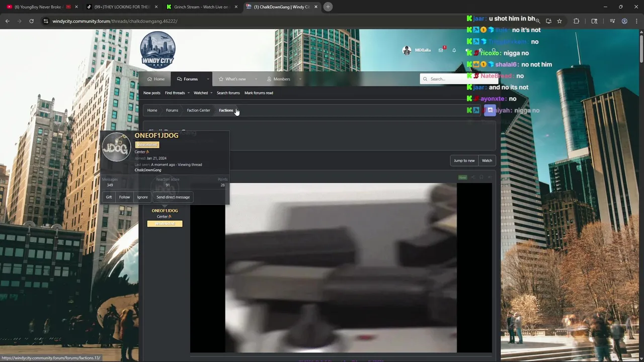
Task: Click the Jump to new button
Action: 464,160
